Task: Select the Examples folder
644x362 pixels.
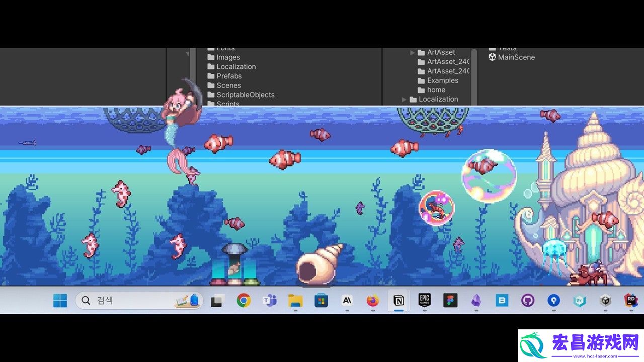Action: [438, 80]
